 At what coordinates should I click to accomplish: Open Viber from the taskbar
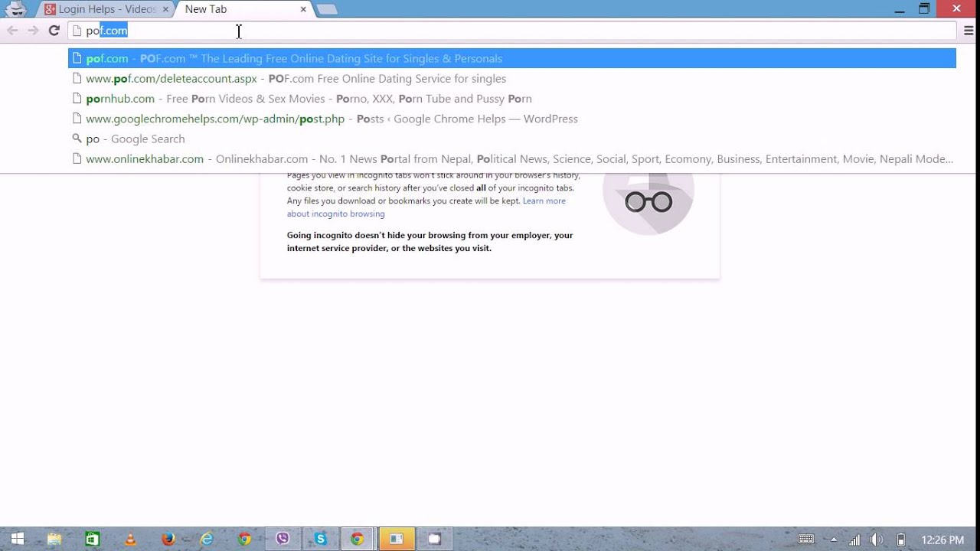(x=283, y=539)
